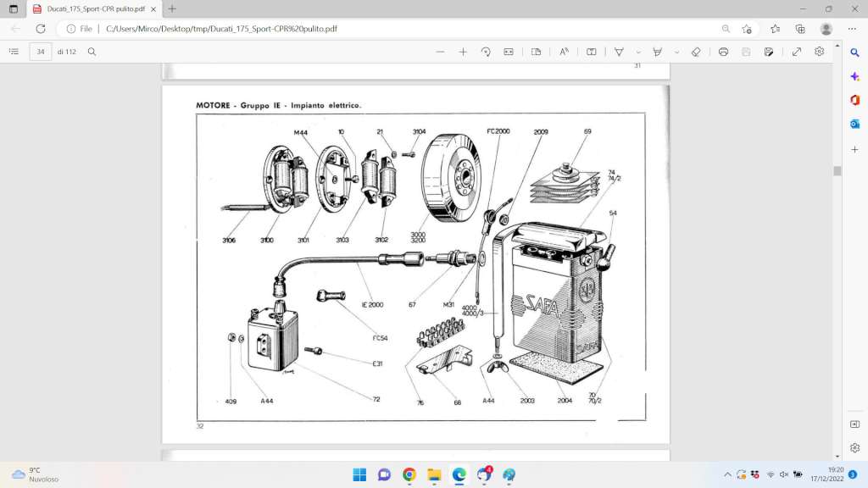This screenshot has height=488, width=868.
Task: Fit PDF to page width
Action: point(509,52)
